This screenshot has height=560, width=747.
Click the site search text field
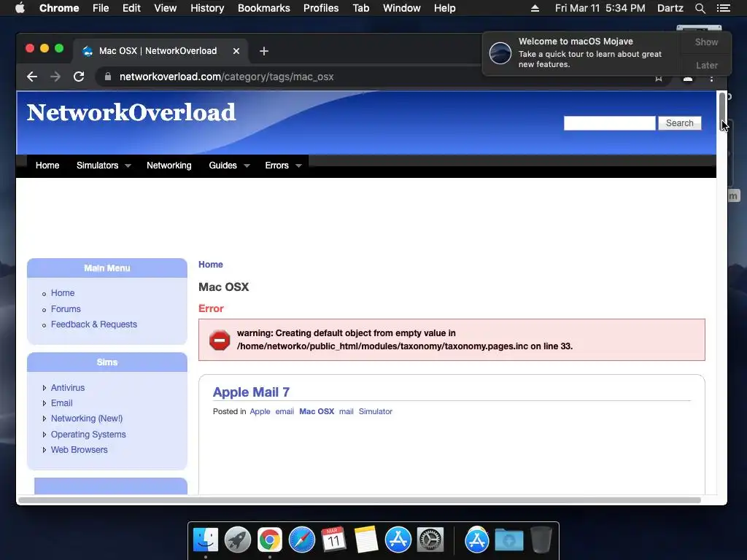pos(609,122)
